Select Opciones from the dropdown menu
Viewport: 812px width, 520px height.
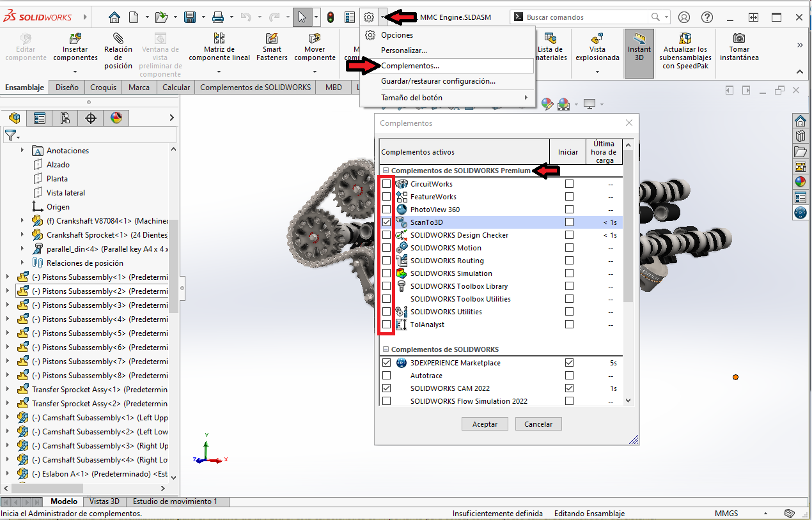[448, 35]
